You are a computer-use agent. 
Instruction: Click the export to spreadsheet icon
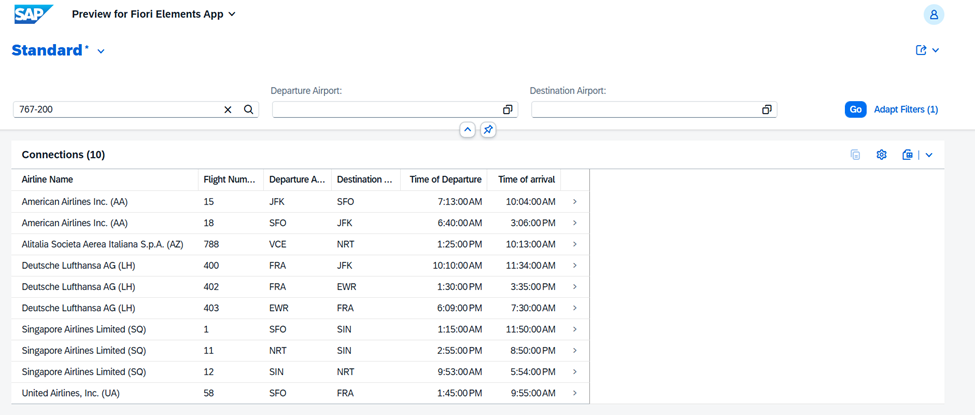point(907,155)
